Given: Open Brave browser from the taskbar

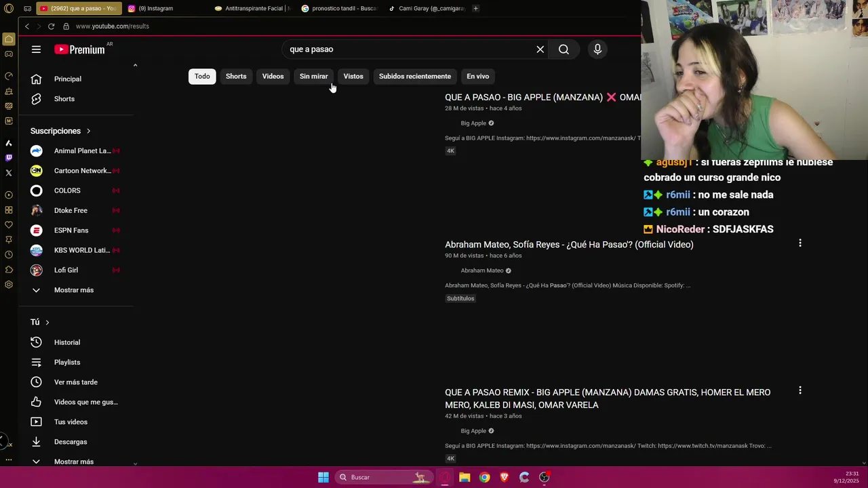Looking at the screenshot, I should (x=504, y=477).
